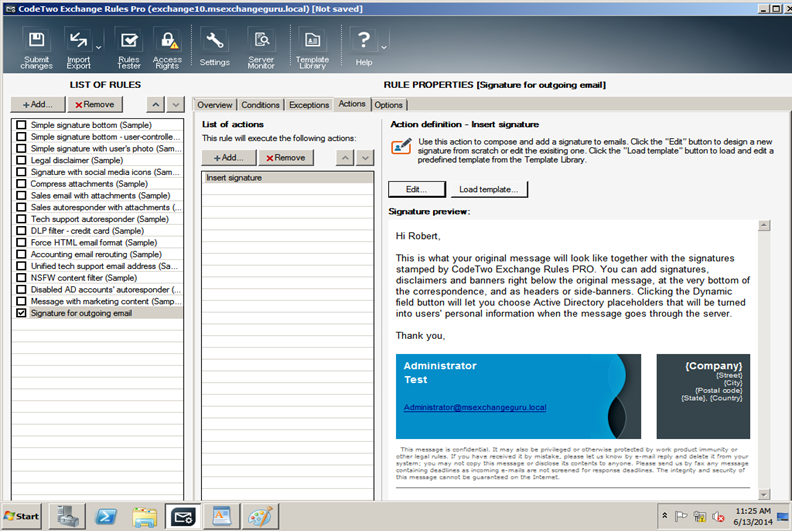Click the Administrator email link in signature preview
Screen dimensions: 792x531
click(x=475, y=407)
